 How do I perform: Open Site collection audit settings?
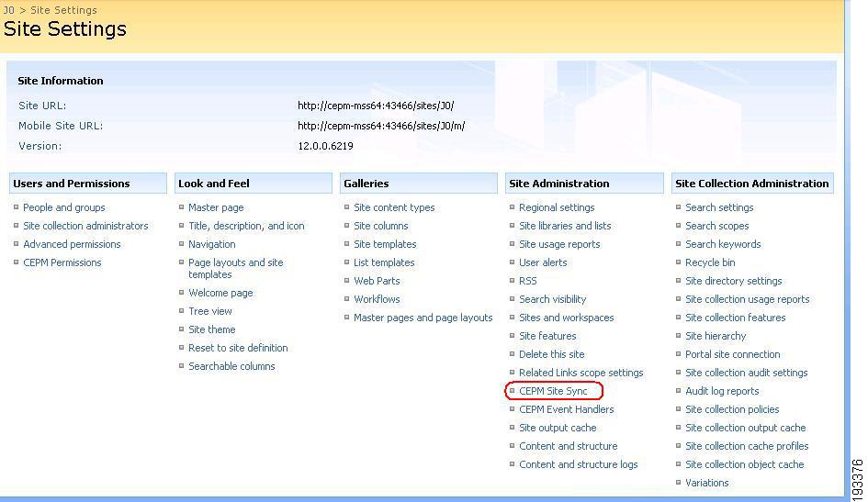tap(746, 373)
